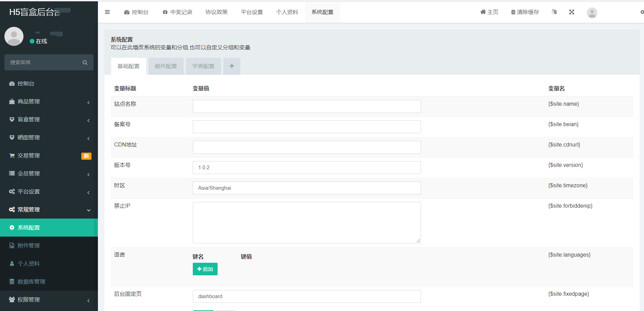Click the green 追加 button
This screenshot has width=644, height=311.
tap(205, 269)
